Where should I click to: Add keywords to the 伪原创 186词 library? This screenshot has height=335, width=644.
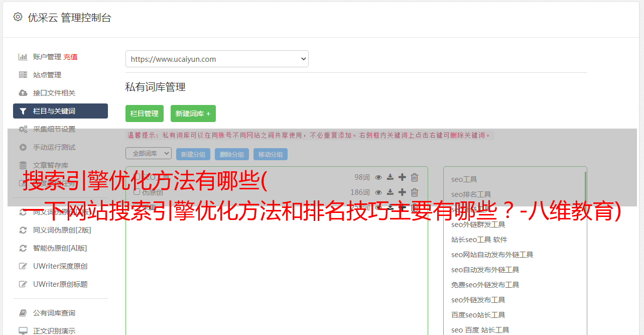tap(402, 192)
